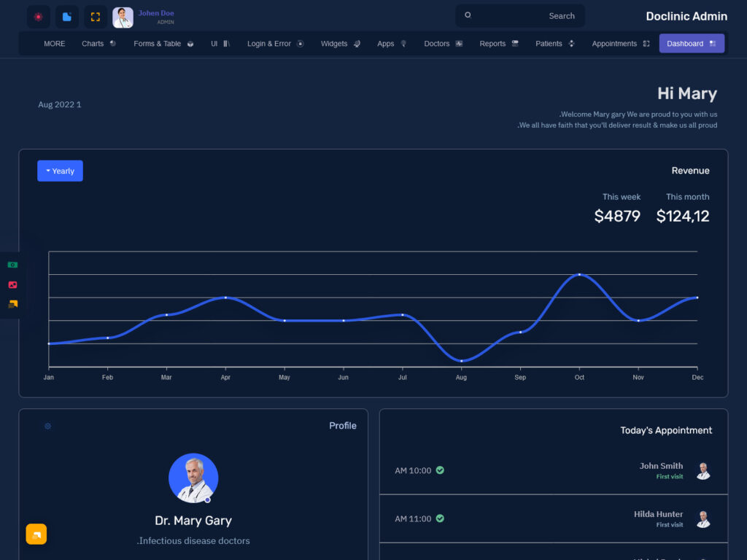The image size is (747, 560).
Task: Click the fullscreen expand icon in the header
Action: 96,16
